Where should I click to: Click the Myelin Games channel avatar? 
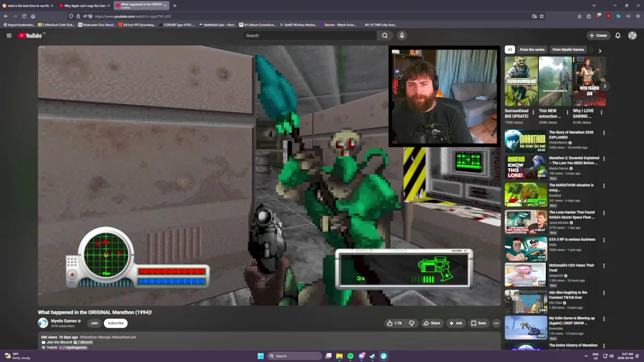point(43,323)
